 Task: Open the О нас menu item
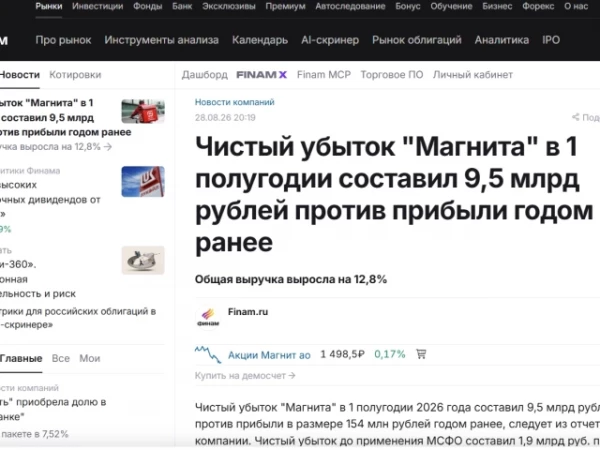tap(576, 6)
